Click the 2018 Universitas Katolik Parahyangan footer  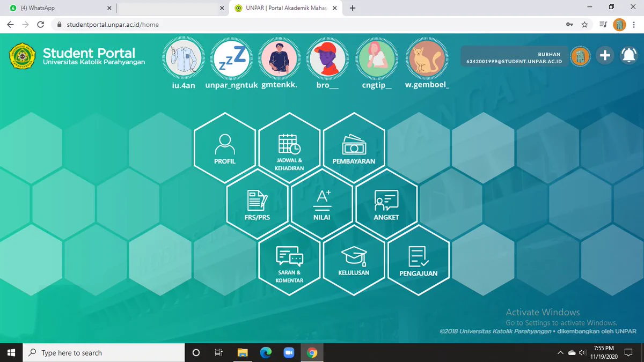pyautogui.click(x=495, y=331)
